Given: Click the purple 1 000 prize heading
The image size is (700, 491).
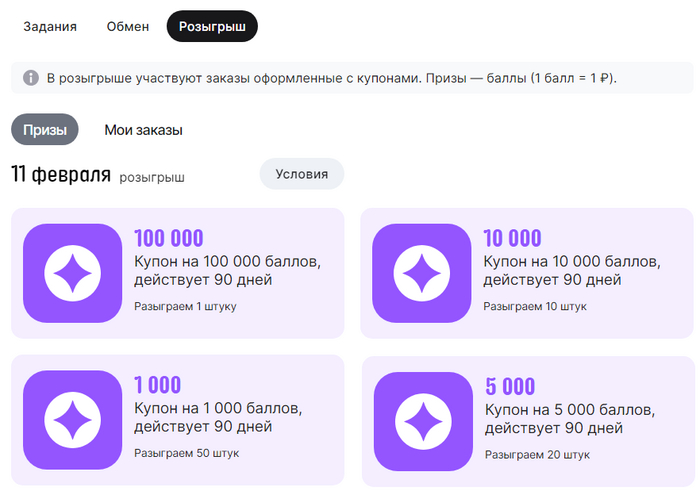Looking at the screenshot, I should pos(158,385).
